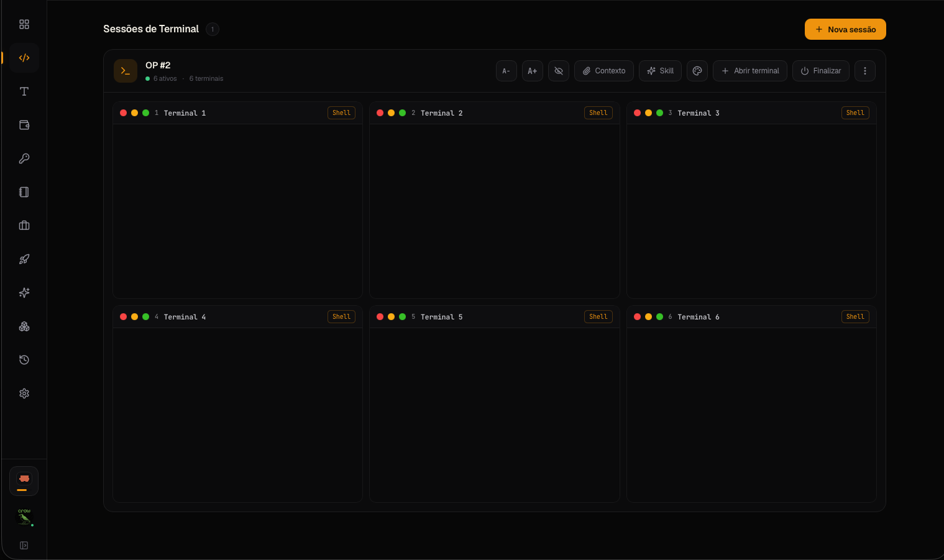The image size is (944, 560).
Task: Open the history clock sidebar icon
Action: click(x=24, y=360)
